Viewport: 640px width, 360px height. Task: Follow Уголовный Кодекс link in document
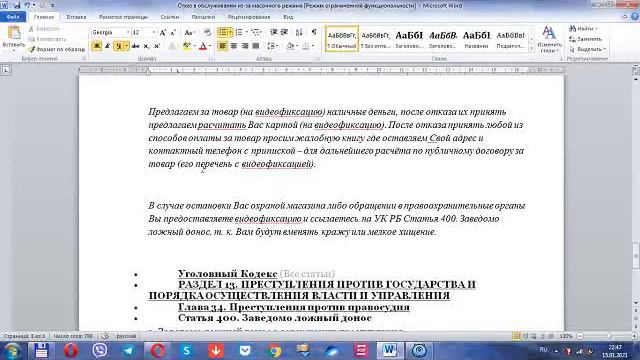(x=228, y=273)
